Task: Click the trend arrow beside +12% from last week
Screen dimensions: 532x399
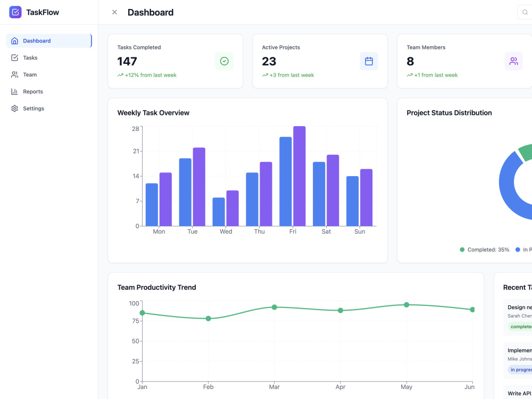Action: tap(120, 76)
